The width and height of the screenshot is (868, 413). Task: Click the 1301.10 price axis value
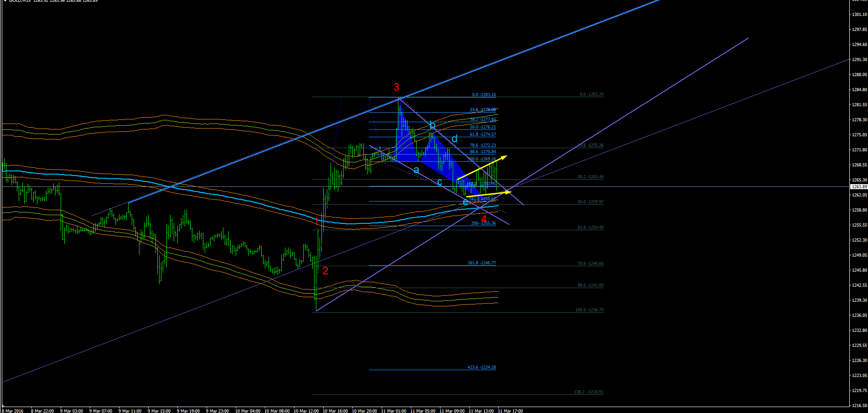click(859, 15)
